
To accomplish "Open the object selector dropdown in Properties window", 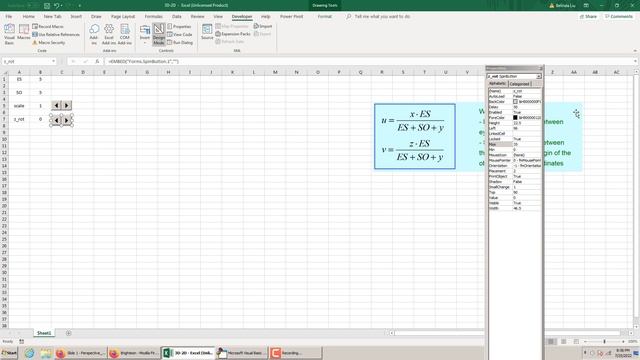I will click(x=538, y=76).
